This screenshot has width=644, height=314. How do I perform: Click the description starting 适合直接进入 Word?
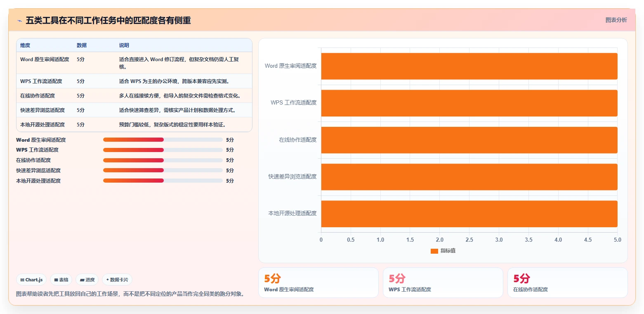coord(179,63)
